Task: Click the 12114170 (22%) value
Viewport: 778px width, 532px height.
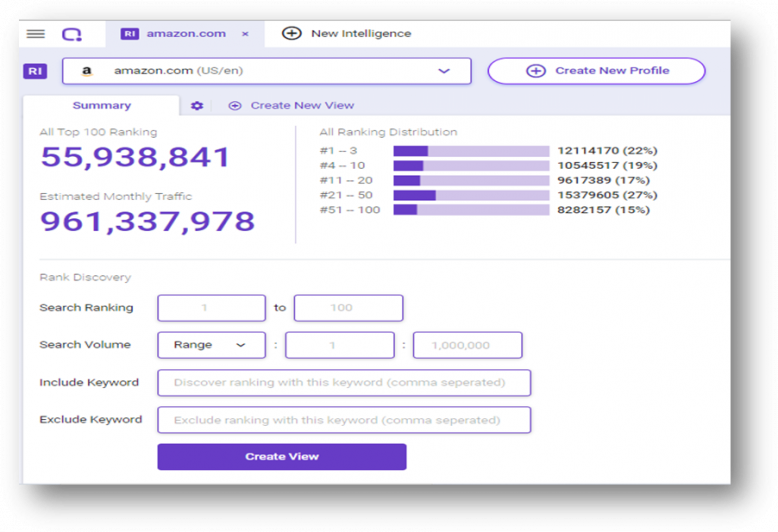Action: [x=607, y=150]
